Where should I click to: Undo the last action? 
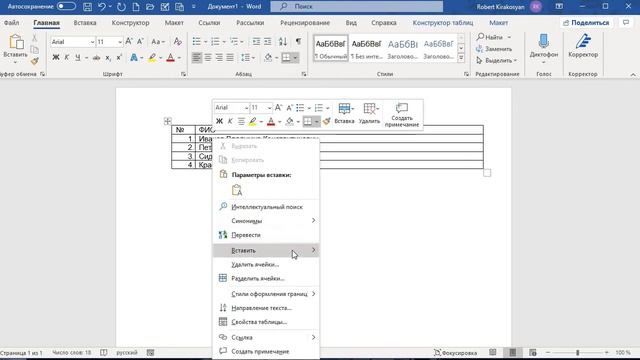tap(102, 7)
